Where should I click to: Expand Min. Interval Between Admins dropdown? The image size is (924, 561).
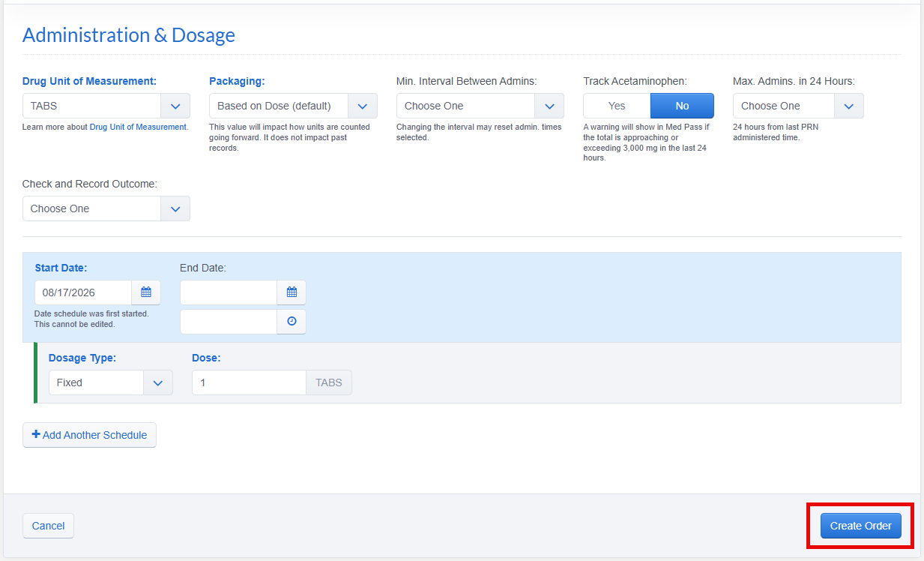tap(480, 106)
